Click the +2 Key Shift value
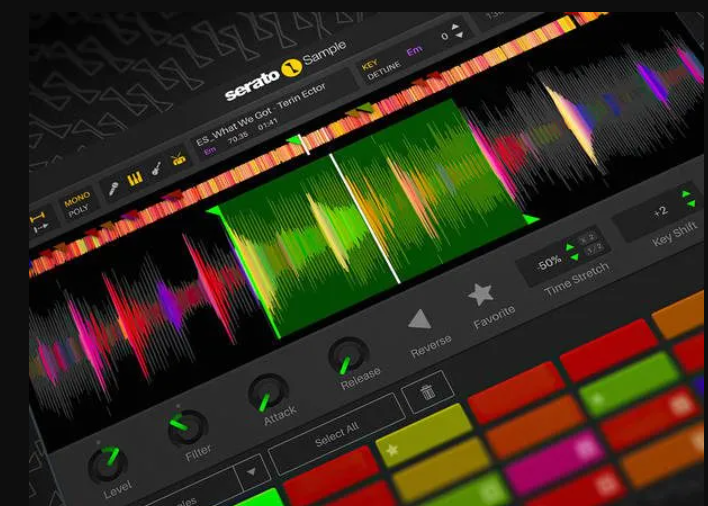This screenshot has width=708, height=506. 660,211
